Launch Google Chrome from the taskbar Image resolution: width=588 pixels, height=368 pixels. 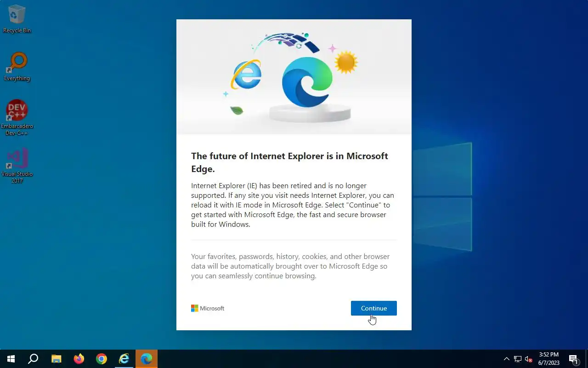[x=101, y=359]
